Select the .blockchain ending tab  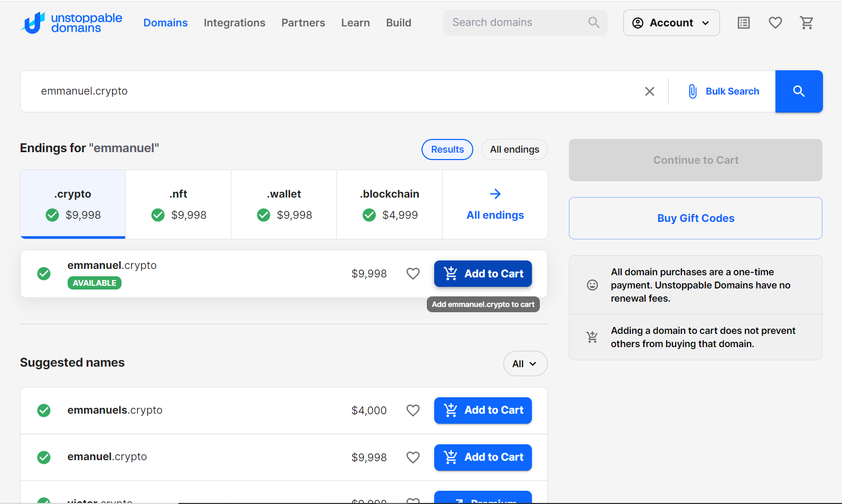(x=390, y=204)
